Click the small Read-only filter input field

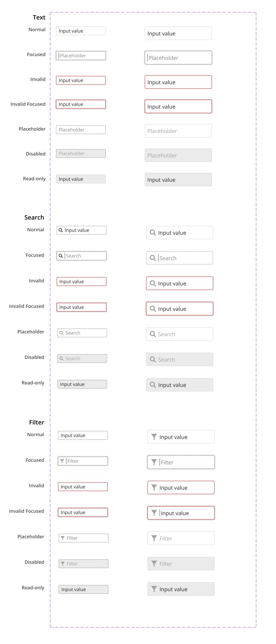pyautogui.click(x=84, y=589)
